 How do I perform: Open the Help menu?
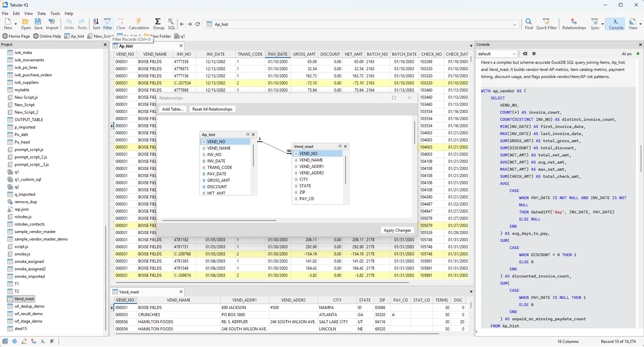[x=69, y=14]
